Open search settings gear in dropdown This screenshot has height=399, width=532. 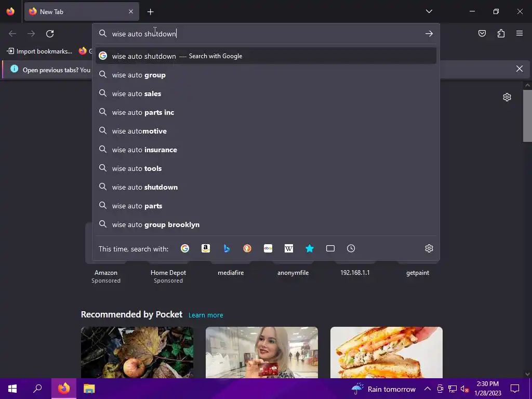pos(429,248)
